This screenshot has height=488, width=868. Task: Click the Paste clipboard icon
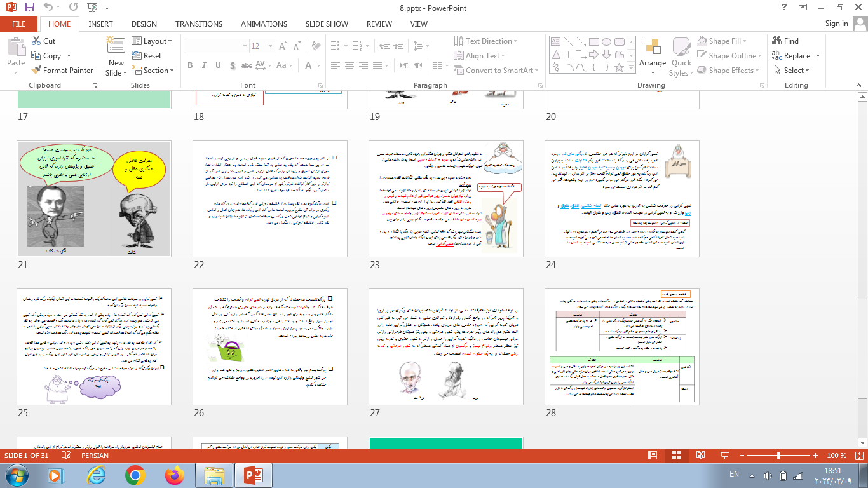pyautogui.click(x=15, y=51)
